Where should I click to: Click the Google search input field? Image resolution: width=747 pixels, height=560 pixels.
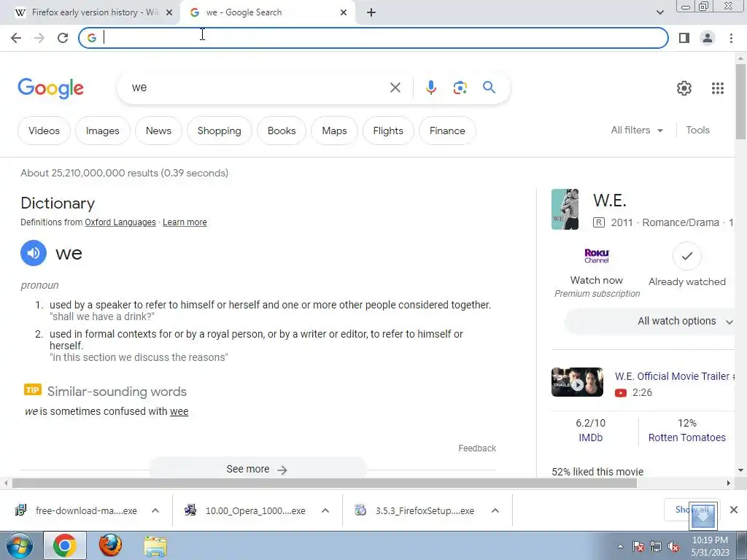click(x=258, y=87)
